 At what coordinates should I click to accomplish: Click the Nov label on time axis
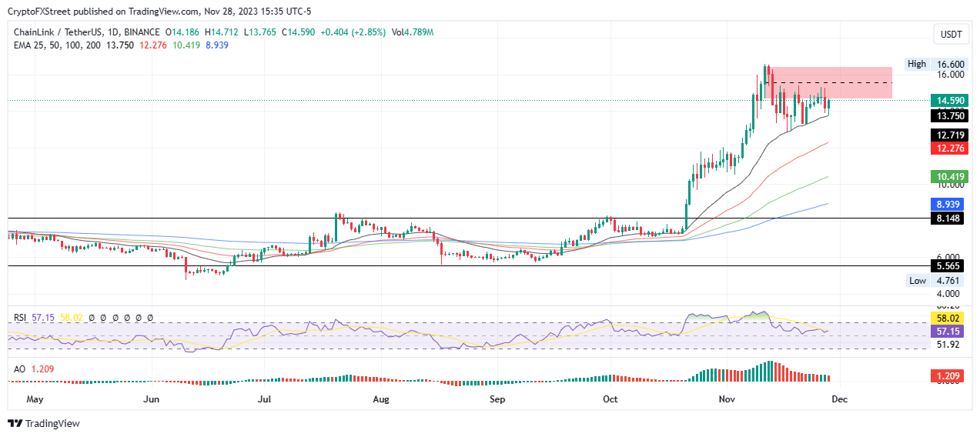point(727,399)
